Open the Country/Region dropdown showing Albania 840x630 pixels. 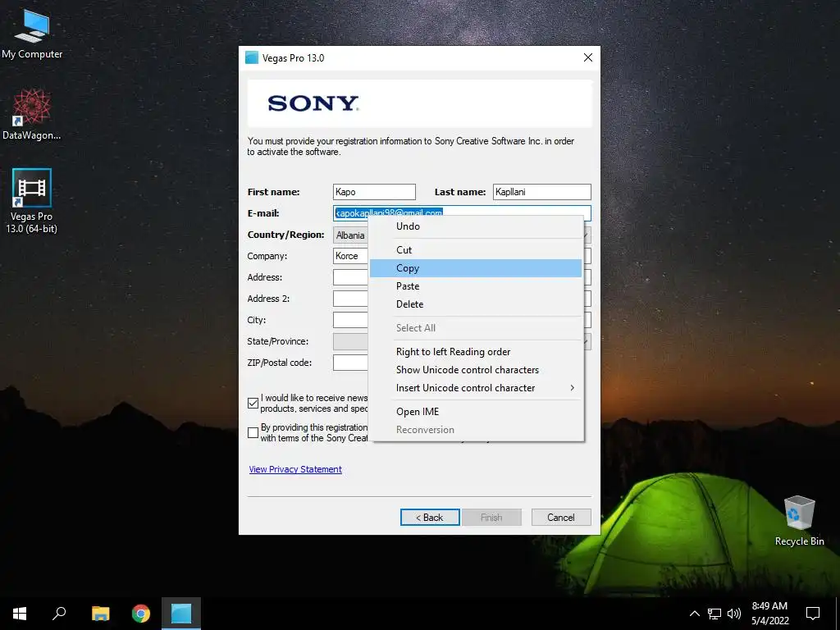(x=351, y=235)
